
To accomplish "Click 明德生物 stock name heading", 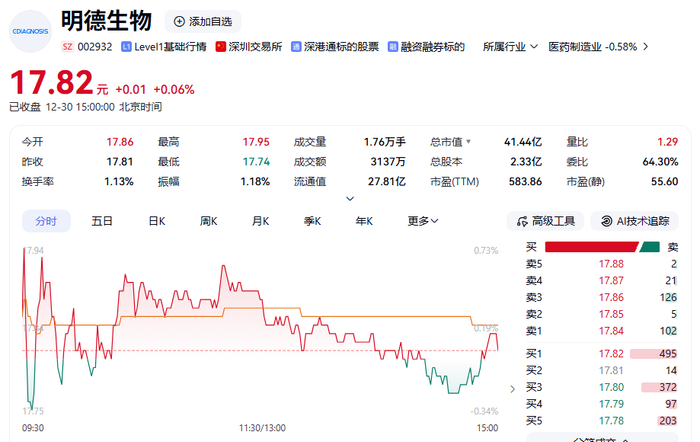I will point(106,21).
